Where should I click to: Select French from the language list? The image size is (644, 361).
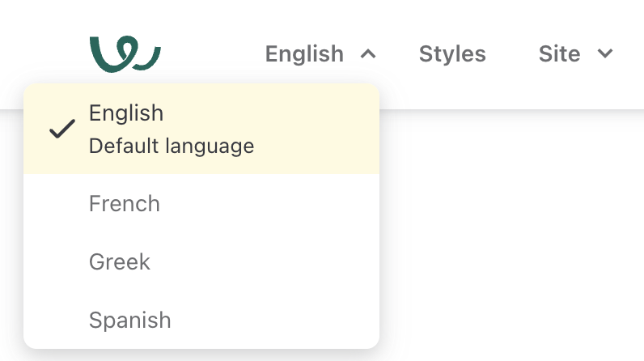point(125,203)
